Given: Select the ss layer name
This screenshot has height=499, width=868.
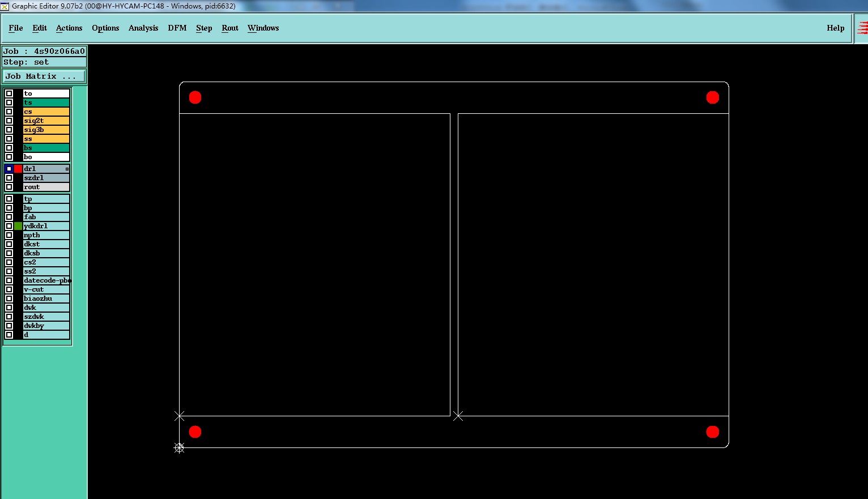Looking at the screenshot, I should [46, 139].
